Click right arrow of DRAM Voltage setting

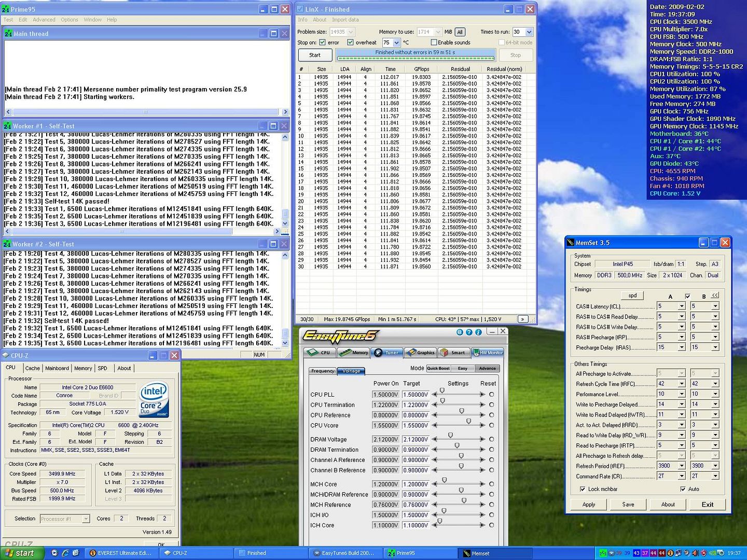point(482,439)
